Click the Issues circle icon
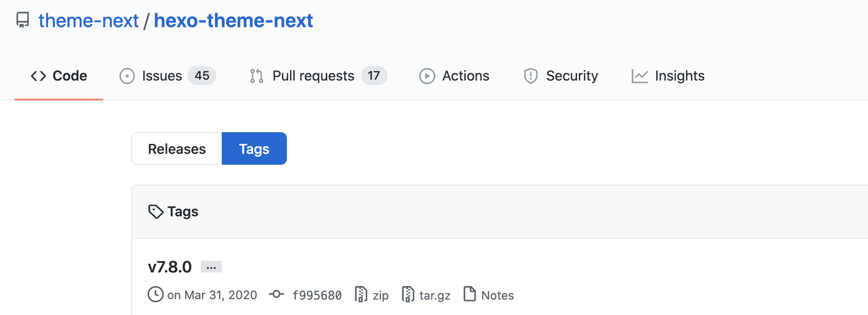Viewport: 868px width, 315px height. [127, 76]
